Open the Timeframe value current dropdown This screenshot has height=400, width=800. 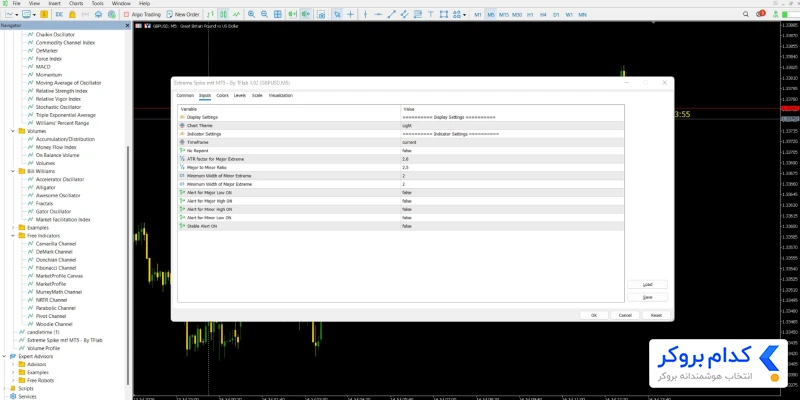coord(512,142)
